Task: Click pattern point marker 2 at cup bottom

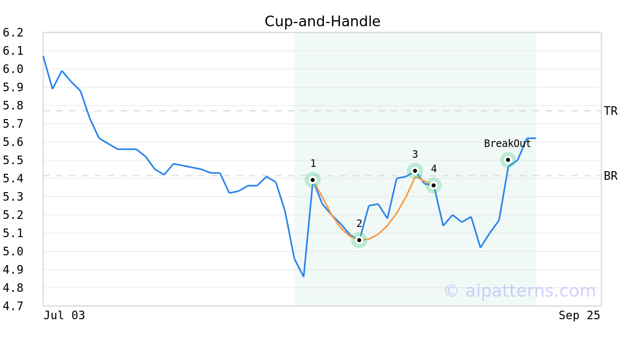Action: click(359, 240)
